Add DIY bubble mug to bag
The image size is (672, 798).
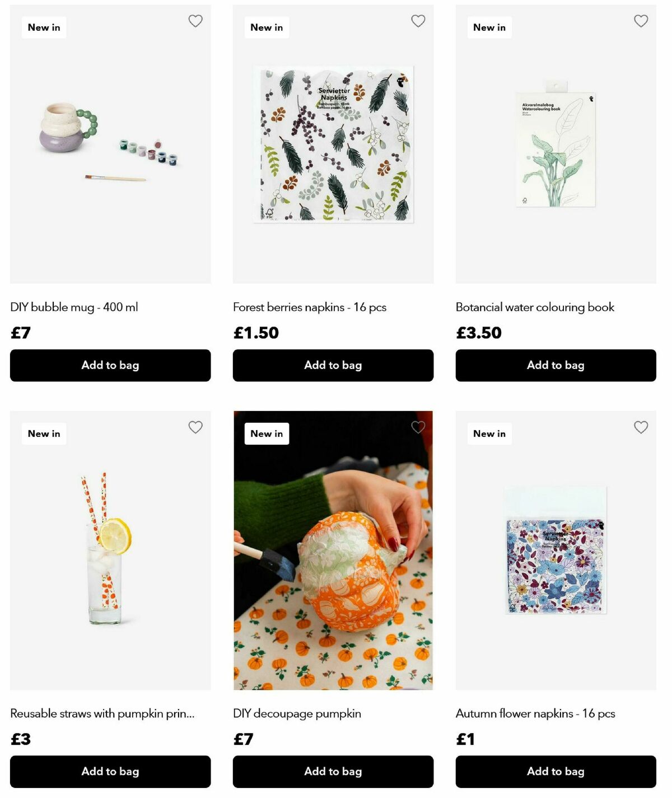tap(110, 365)
